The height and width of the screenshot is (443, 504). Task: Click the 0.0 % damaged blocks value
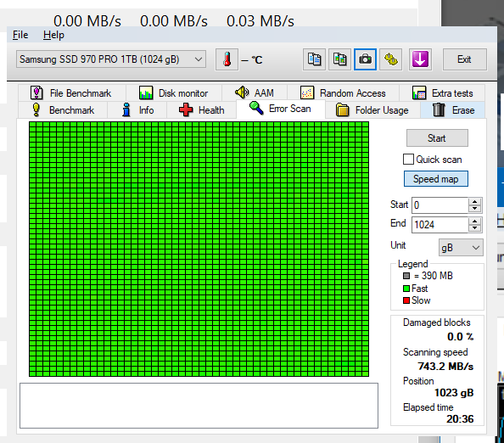pos(460,337)
